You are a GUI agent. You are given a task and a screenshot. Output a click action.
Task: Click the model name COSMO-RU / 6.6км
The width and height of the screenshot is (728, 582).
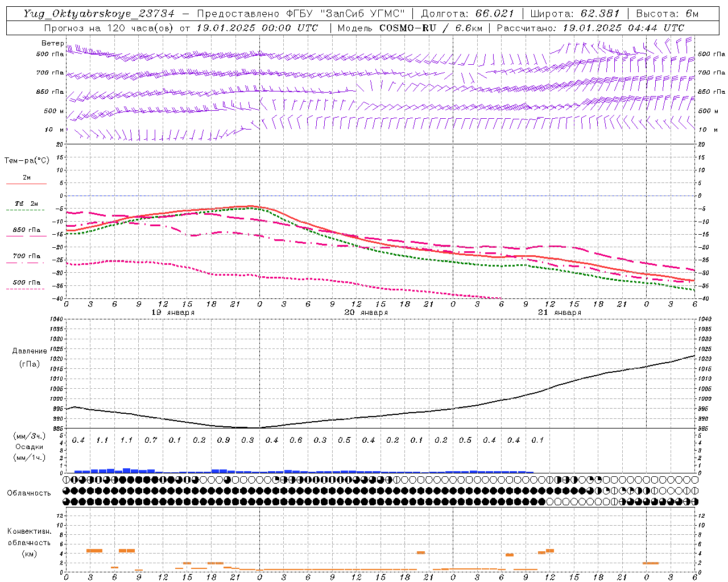tap(431, 28)
